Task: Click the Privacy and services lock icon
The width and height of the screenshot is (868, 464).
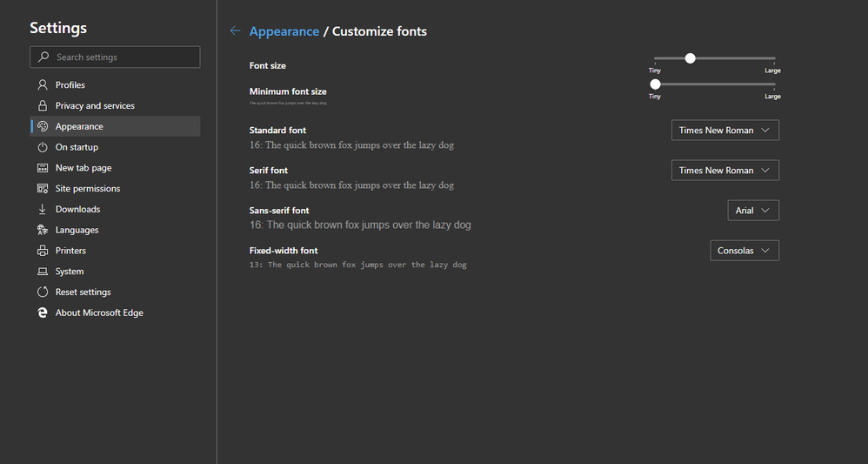Action: tap(42, 105)
